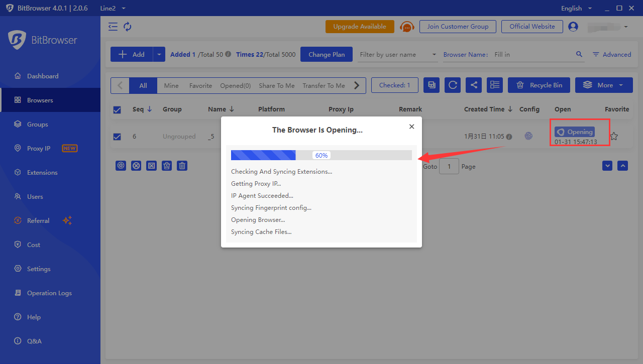643x364 pixels.
Task: Click the blue down arrow button
Action: (x=607, y=165)
